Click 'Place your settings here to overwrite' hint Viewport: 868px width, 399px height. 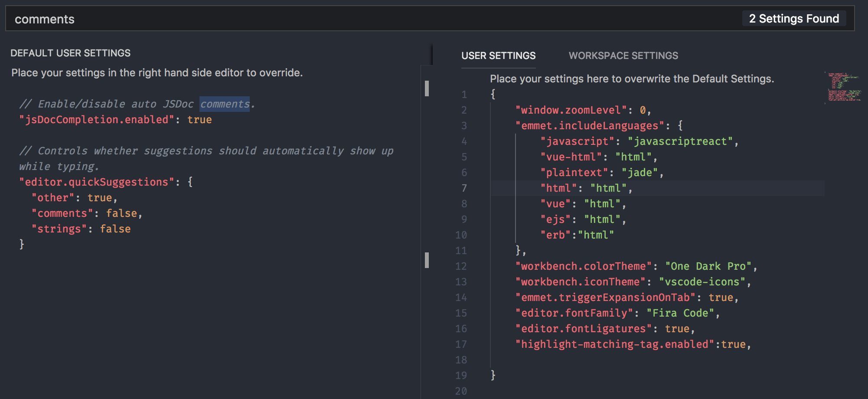pos(632,79)
